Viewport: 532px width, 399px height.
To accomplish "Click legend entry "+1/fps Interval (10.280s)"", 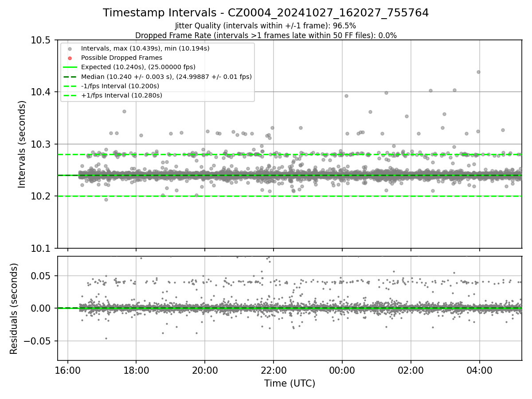I will (121, 95).
